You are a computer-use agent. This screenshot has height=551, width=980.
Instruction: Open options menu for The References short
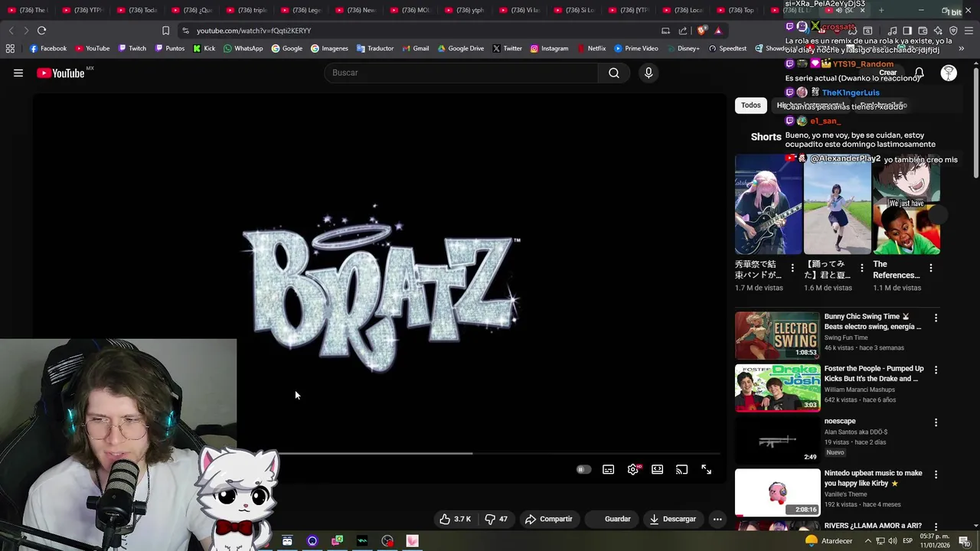click(x=931, y=269)
